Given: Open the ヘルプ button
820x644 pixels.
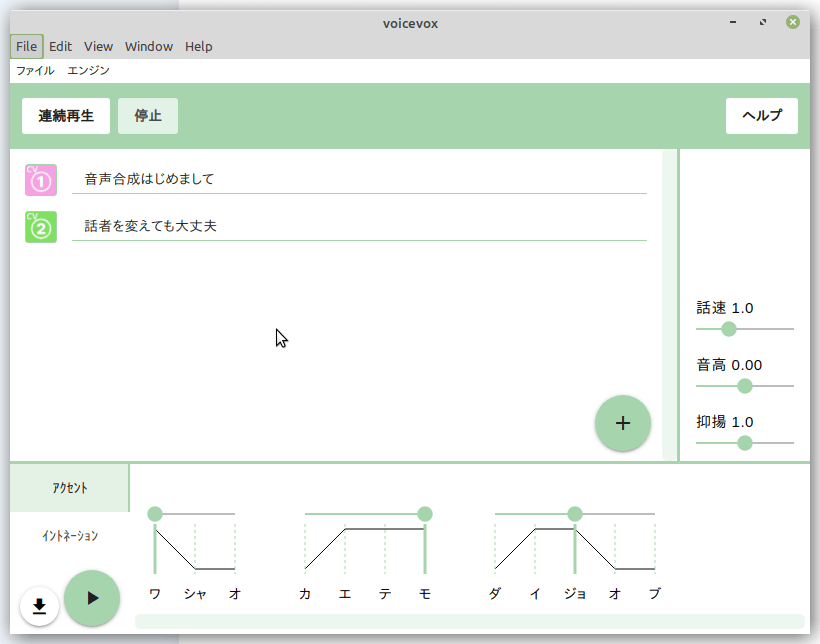Looking at the screenshot, I should point(762,116).
